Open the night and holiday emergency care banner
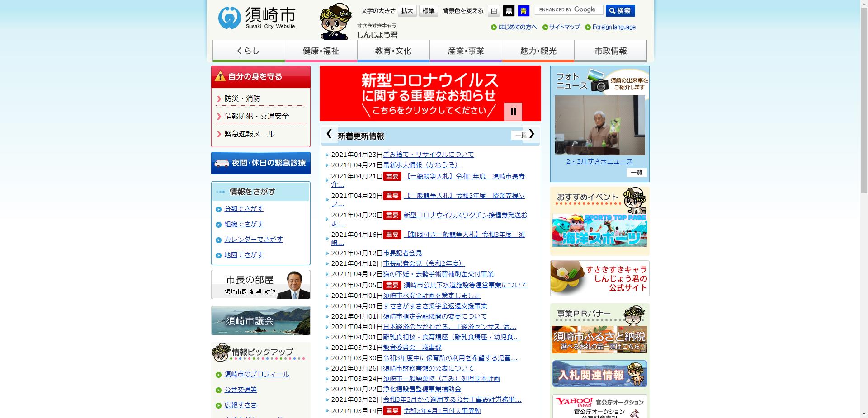Viewport: 868px width, 418px height. [x=261, y=163]
